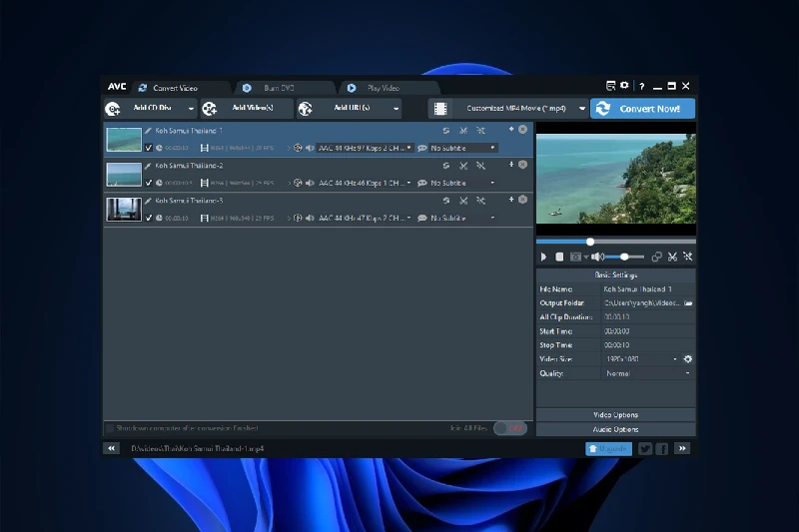Open No Subtitle dropdown for Koh Samui Thailand-2
Screen dimensions: 799x532
[462, 183]
